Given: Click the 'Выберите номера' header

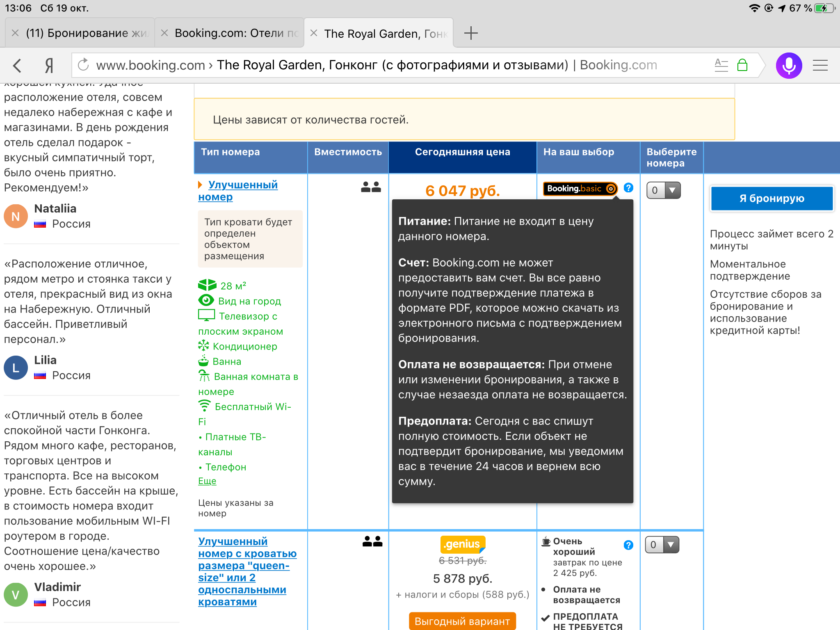Looking at the screenshot, I should (671, 157).
